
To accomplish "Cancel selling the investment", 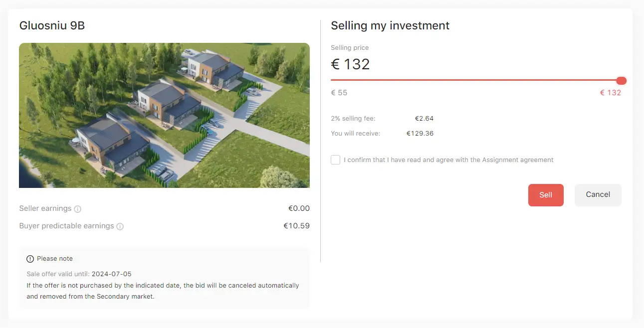I will (598, 195).
